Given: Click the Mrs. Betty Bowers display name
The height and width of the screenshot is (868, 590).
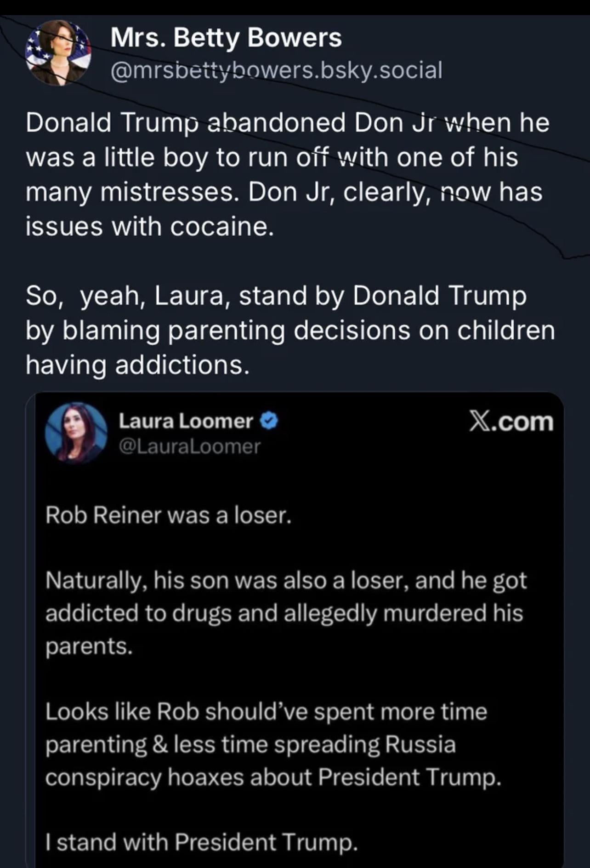Looking at the screenshot, I should [x=226, y=38].
